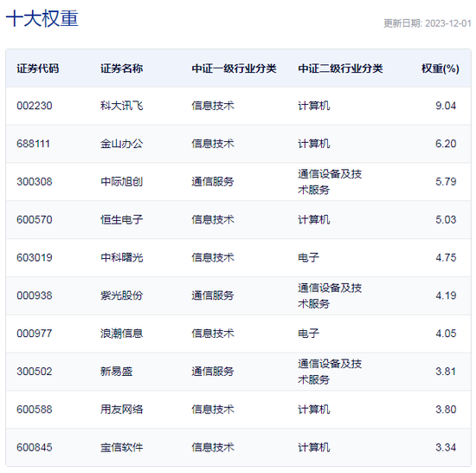Select the name 中际旭创

121,182
